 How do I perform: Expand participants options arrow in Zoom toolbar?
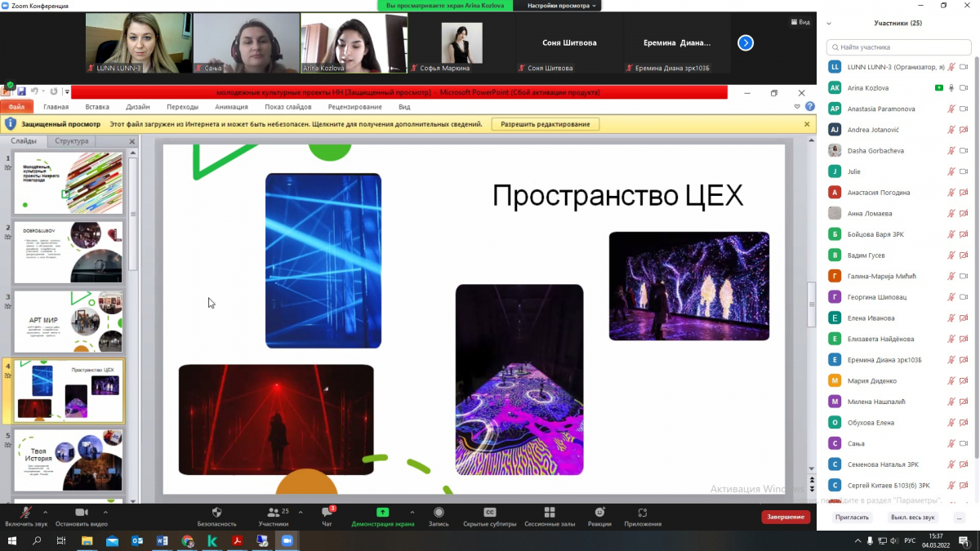click(301, 512)
